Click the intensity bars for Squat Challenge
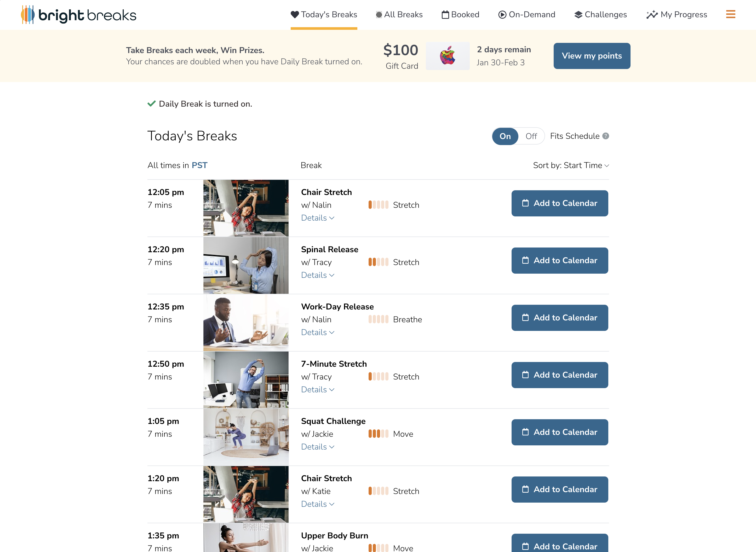Screen dimensions: 756x552 pyautogui.click(x=378, y=434)
